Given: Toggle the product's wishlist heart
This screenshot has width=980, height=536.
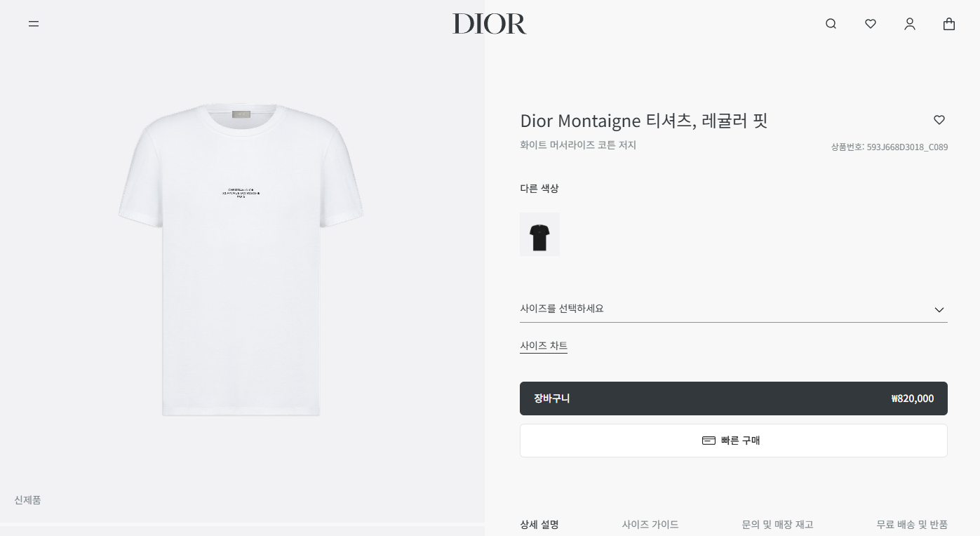Looking at the screenshot, I should tap(939, 120).
